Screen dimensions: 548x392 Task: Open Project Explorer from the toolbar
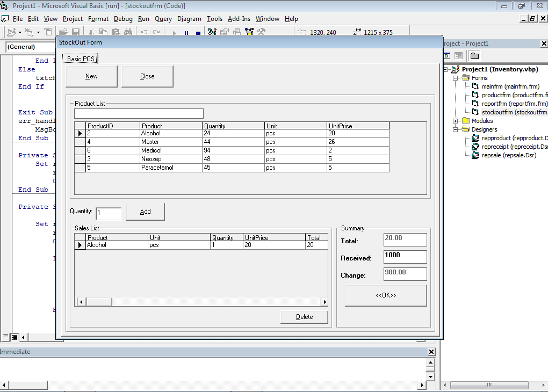pyautogui.click(x=212, y=32)
